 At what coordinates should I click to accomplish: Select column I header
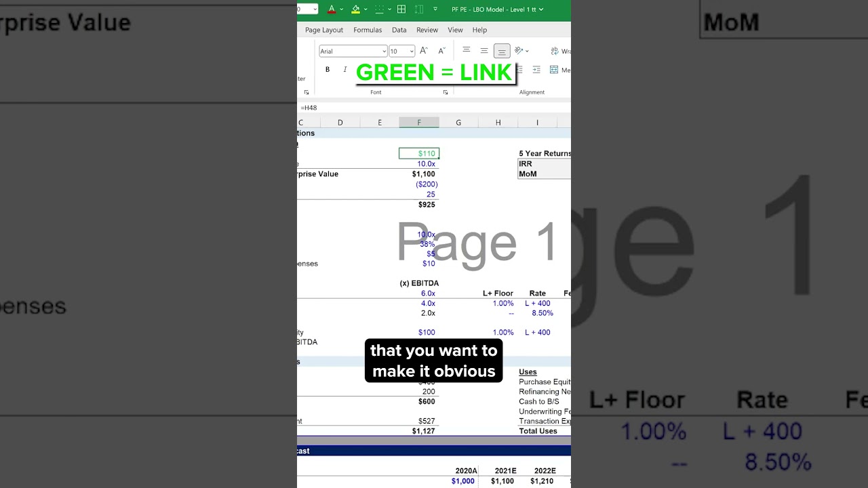(538, 123)
